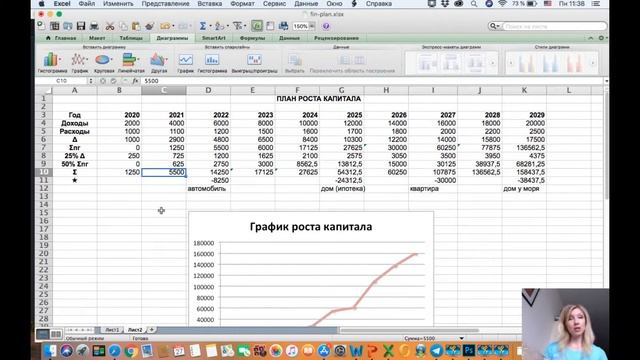Toggle the green formula builder fx button
640x360 pixels.
click(257, 26)
